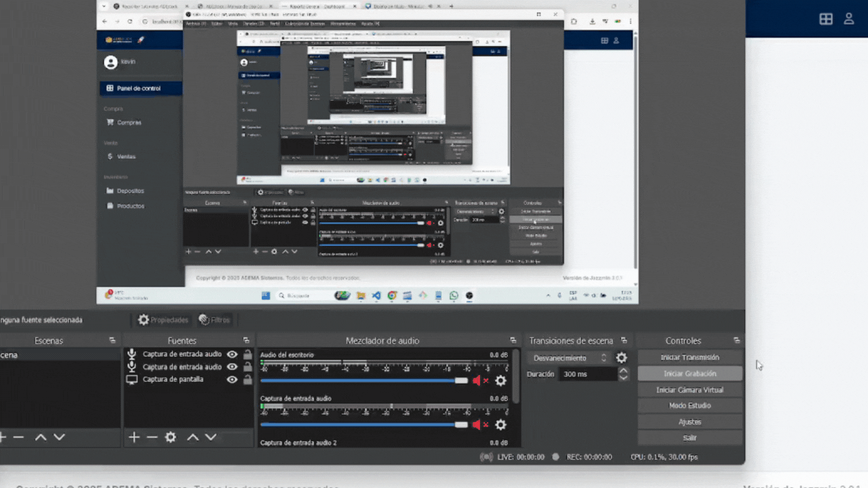Select Captura de pantalla source row

tap(188, 379)
